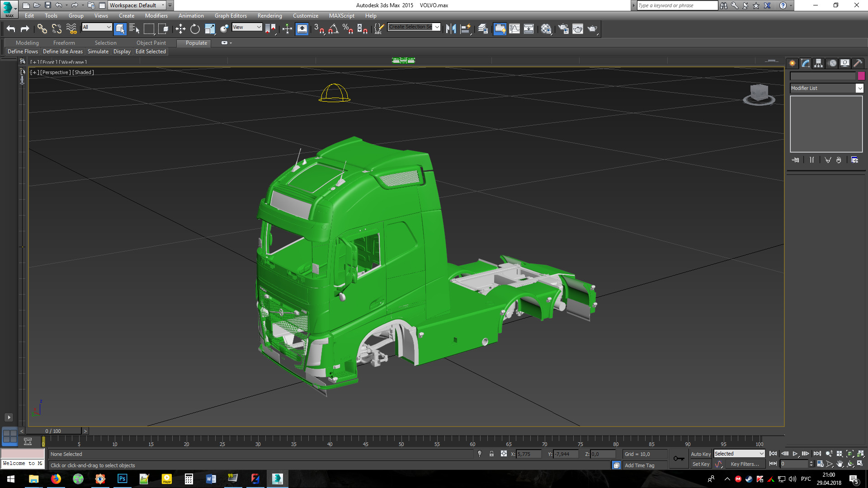Open the Material Editor sphere icon
Image resolution: width=868 pixels, height=488 pixels.
point(546,29)
